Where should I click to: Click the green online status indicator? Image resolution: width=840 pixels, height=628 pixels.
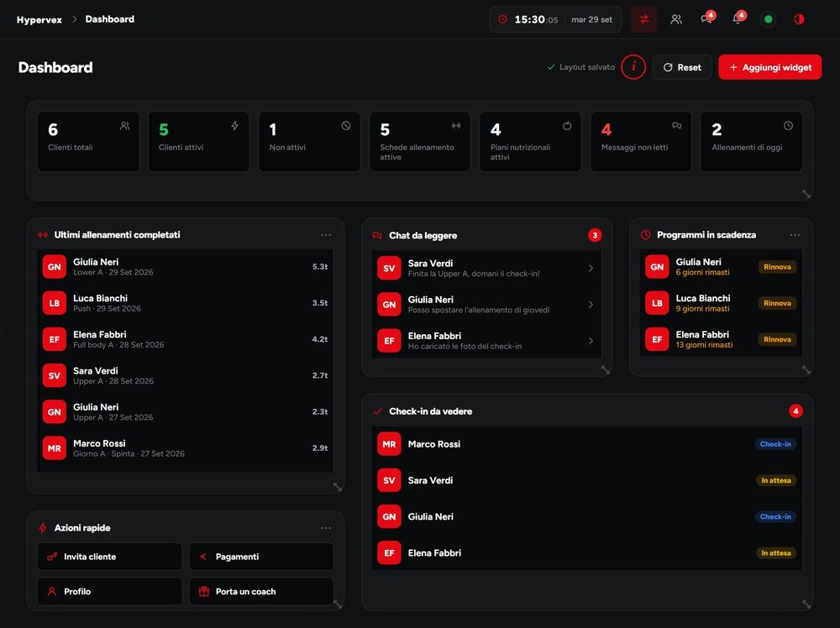click(x=769, y=19)
